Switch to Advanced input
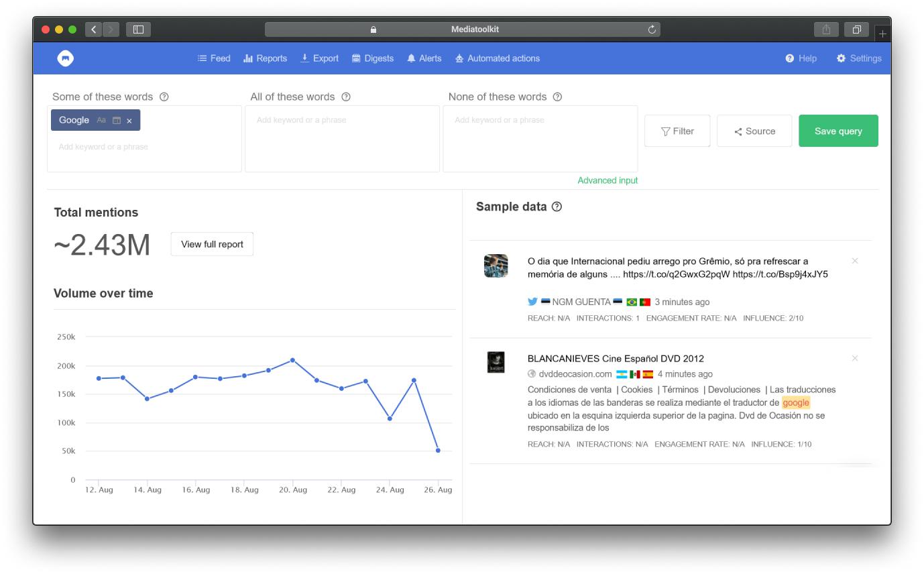 pos(608,180)
